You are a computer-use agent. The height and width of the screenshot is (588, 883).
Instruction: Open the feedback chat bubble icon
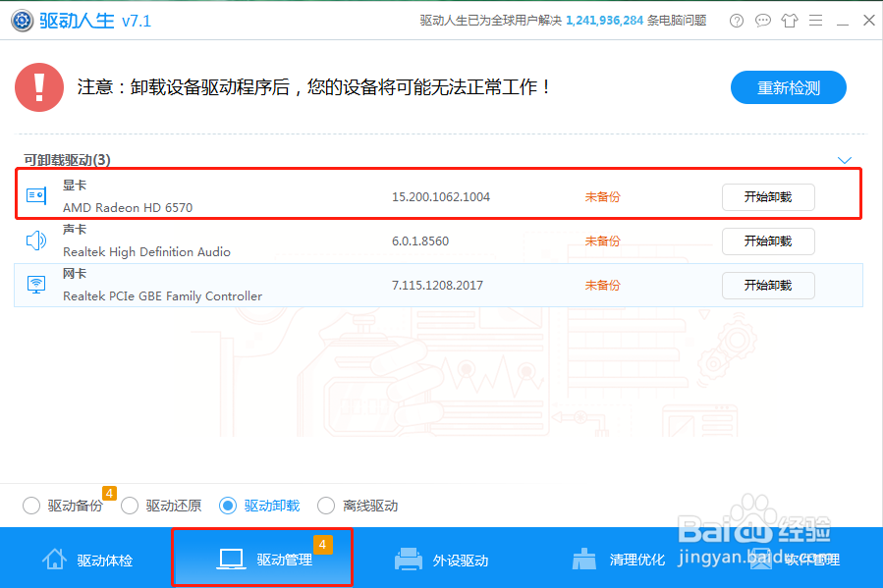[762, 21]
